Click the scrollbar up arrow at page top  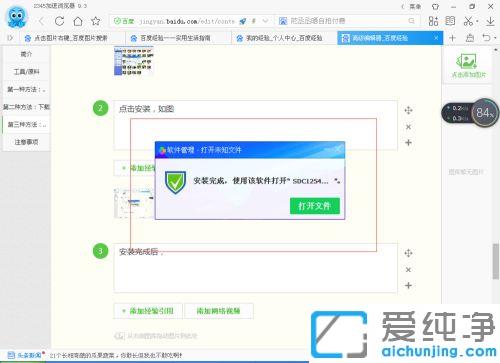(x=496, y=50)
